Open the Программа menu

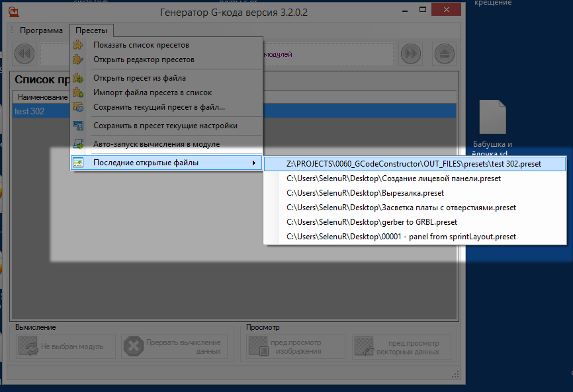(x=41, y=30)
